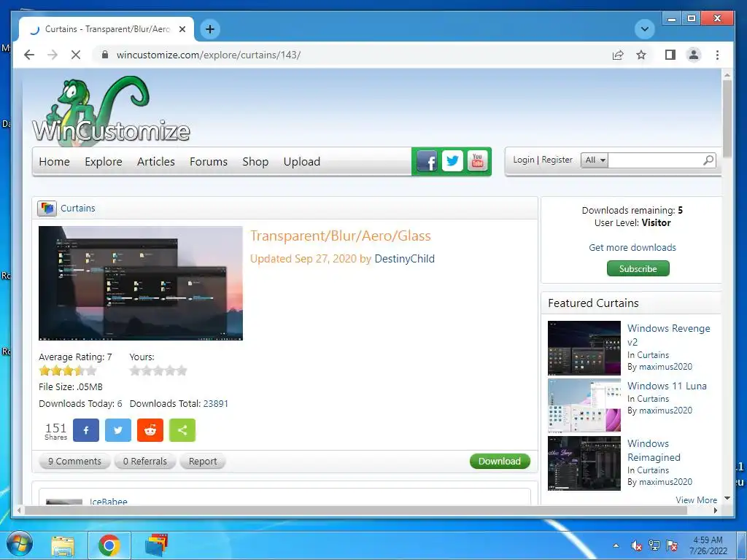Image resolution: width=747 pixels, height=560 pixels.
Task: Open the Explore menu
Action: coord(104,161)
